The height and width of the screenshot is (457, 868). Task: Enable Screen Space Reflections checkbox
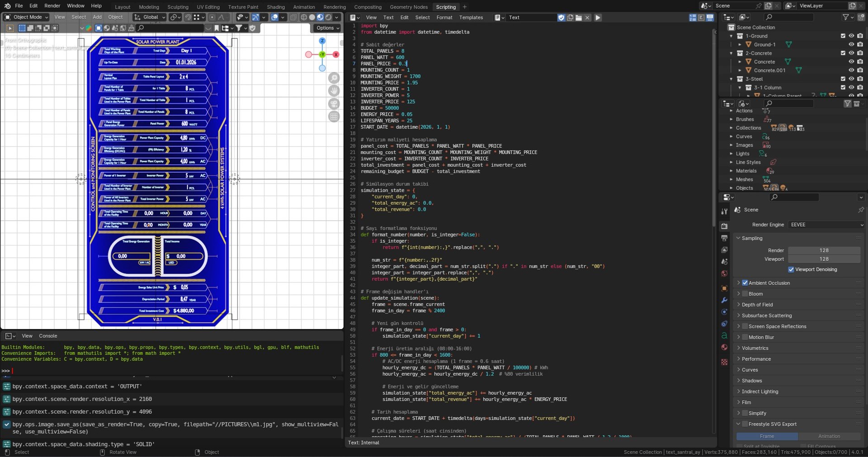[x=745, y=326]
